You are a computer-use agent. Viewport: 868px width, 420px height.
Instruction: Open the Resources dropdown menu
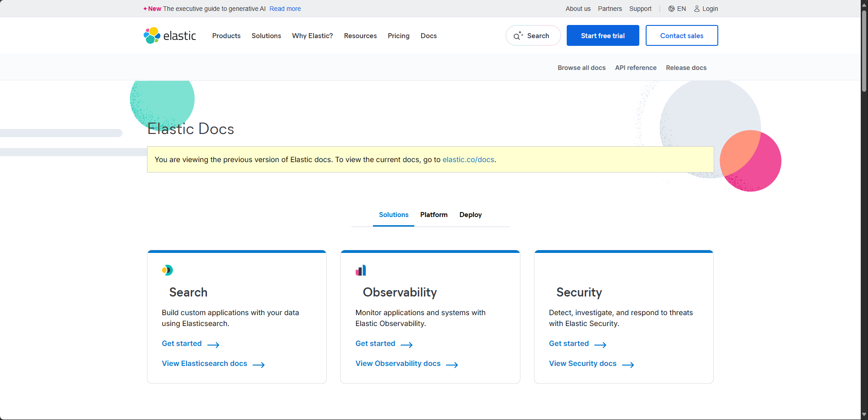point(360,36)
